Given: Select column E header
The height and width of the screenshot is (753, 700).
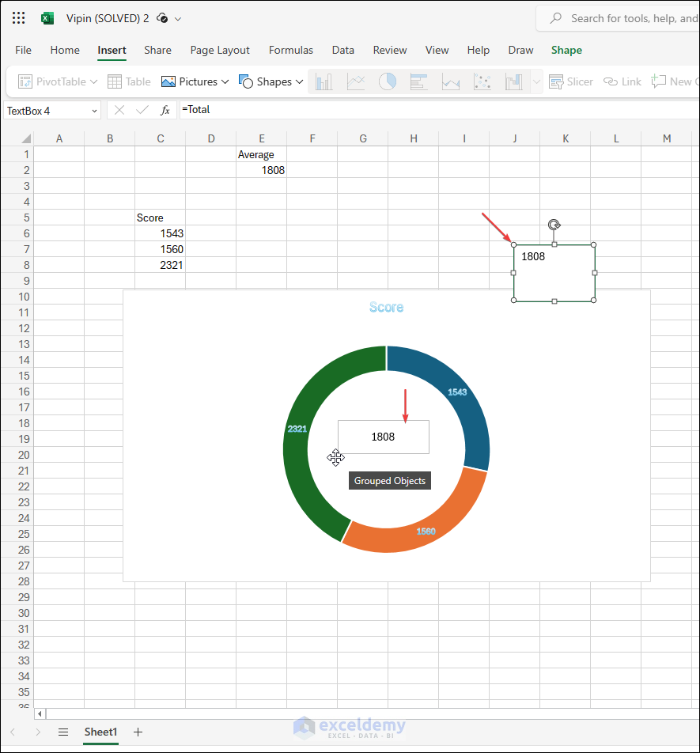Looking at the screenshot, I should click(x=262, y=138).
